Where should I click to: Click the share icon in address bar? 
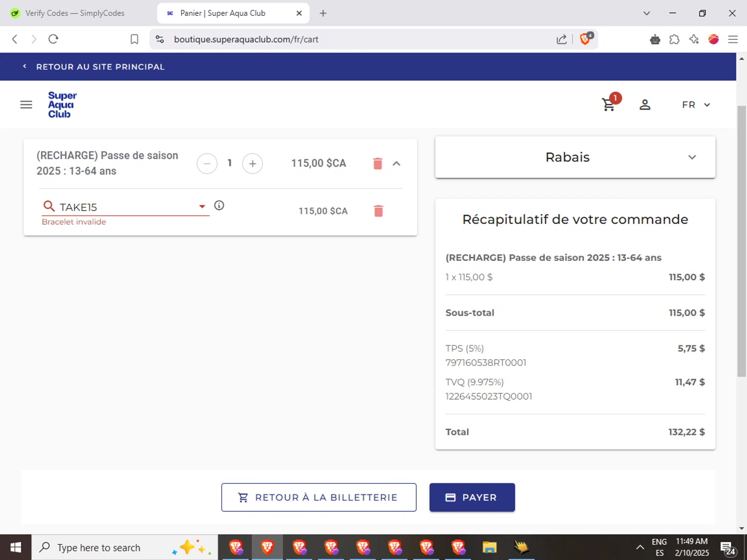(x=562, y=39)
